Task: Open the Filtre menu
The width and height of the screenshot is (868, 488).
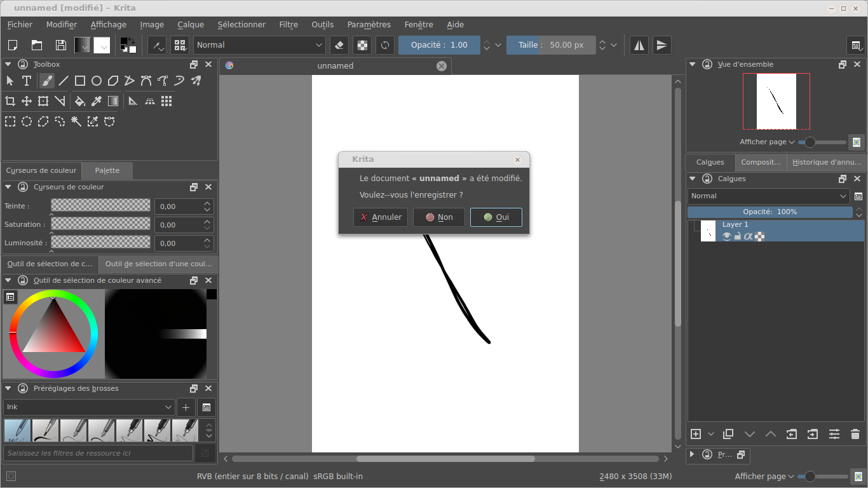Action: tap(288, 25)
